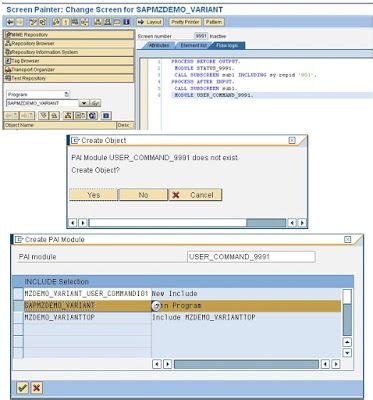Image resolution: width=373 pixels, height=400 pixels.
Task: Click the SAPMZDEMO_VARIANT program name field
Action: tap(42, 103)
